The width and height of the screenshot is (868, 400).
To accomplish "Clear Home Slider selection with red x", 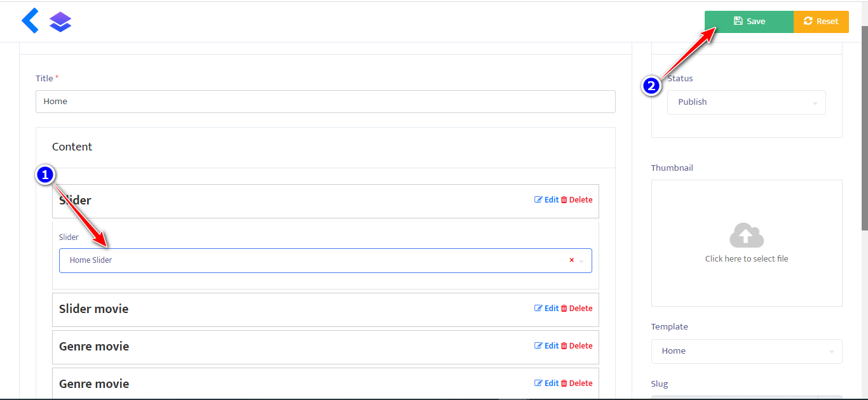I will 571,260.
